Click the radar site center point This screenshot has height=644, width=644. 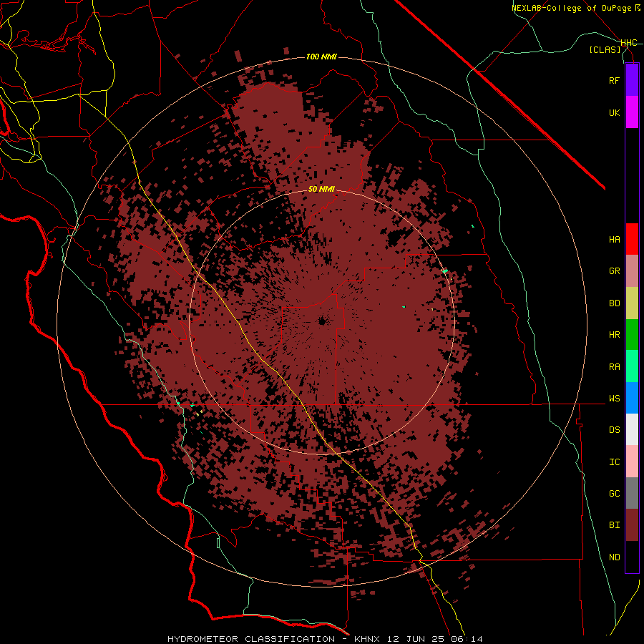(x=322, y=321)
